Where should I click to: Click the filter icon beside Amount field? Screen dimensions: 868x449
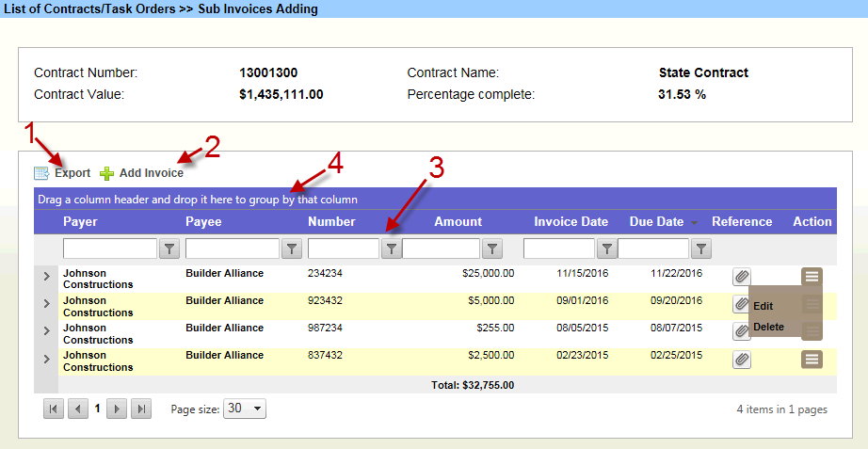point(491,249)
